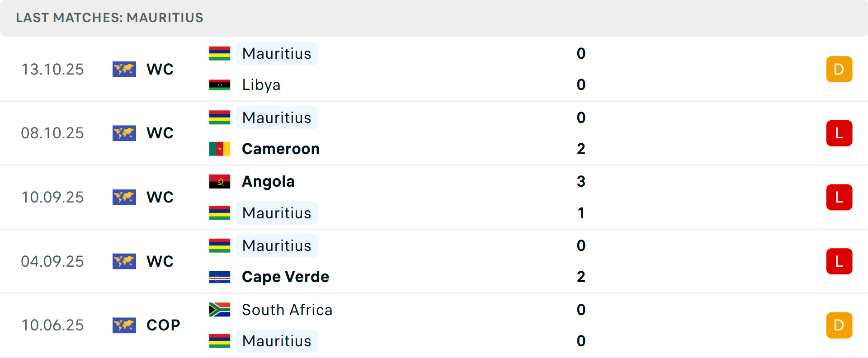This screenshot has height=358, width=868.
Task: Click the South Africa flag icon
Action: [x=220, y=310]
